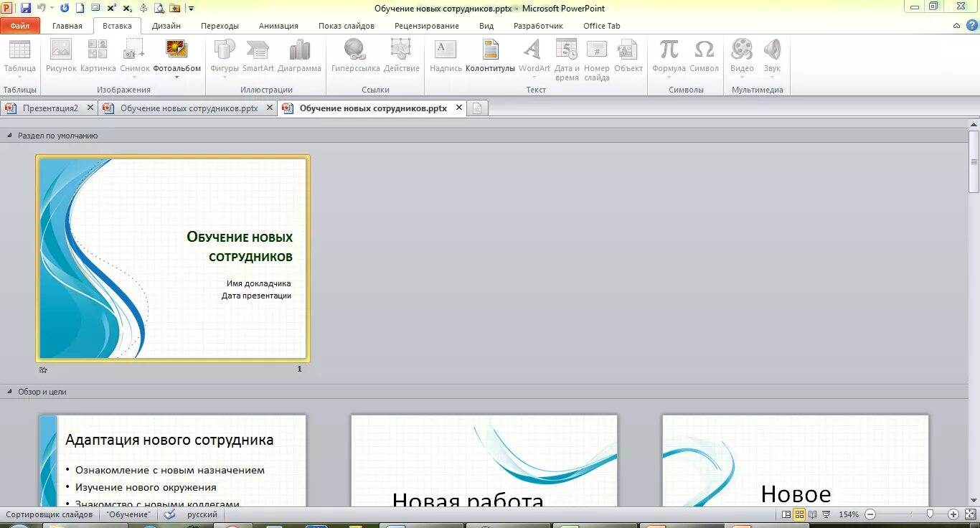The width and height of the screenshot is (980, 528).
Task: Open the Показ слайдов tab
Action: [x=347, y=26]
